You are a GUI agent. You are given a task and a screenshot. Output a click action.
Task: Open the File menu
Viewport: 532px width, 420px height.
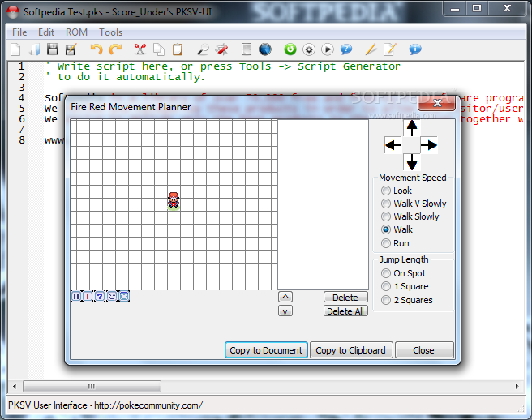point(19,32)
